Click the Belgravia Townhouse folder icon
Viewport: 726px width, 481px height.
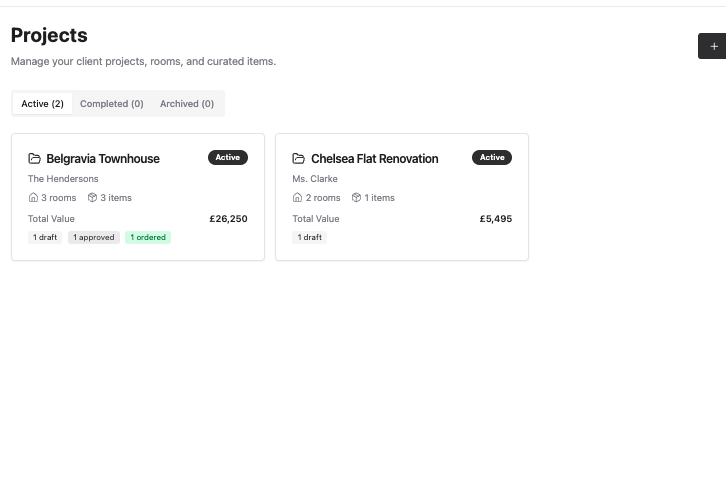34,159
